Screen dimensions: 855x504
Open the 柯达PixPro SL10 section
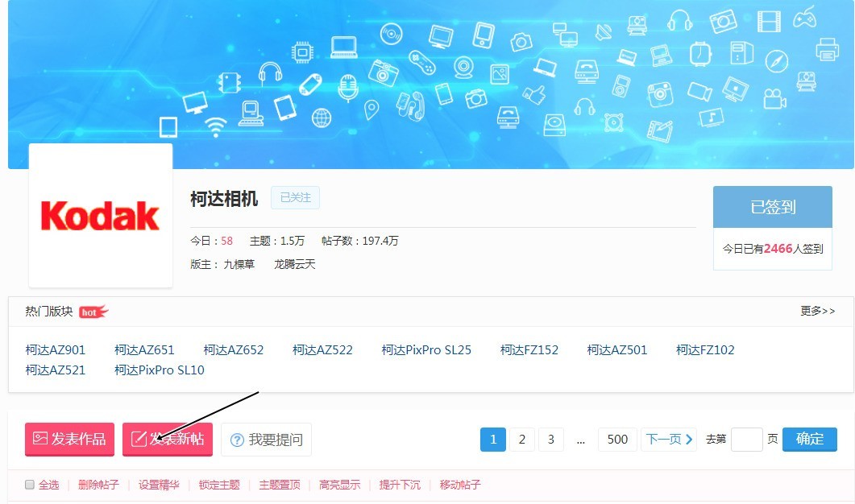(x=160, y=370)
